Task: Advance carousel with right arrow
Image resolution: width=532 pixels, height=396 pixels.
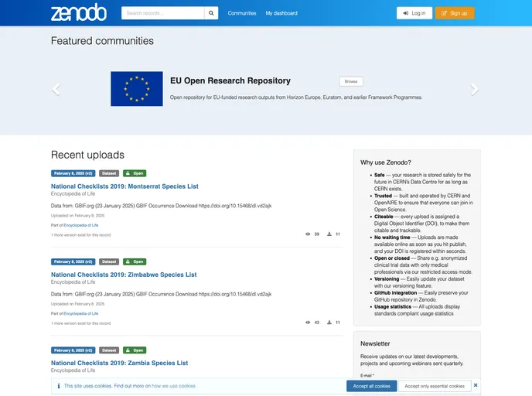Action: click(475, 90)
